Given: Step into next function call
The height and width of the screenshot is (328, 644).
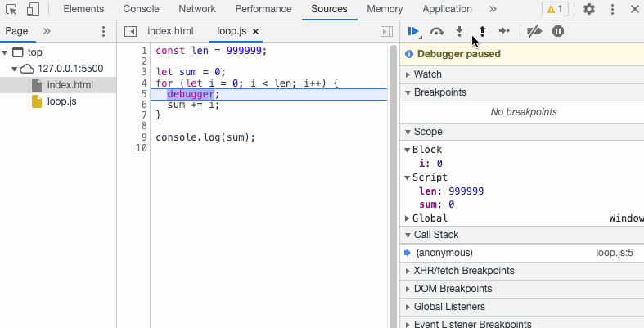Looking at the screenshot, I should pos(460,31).
